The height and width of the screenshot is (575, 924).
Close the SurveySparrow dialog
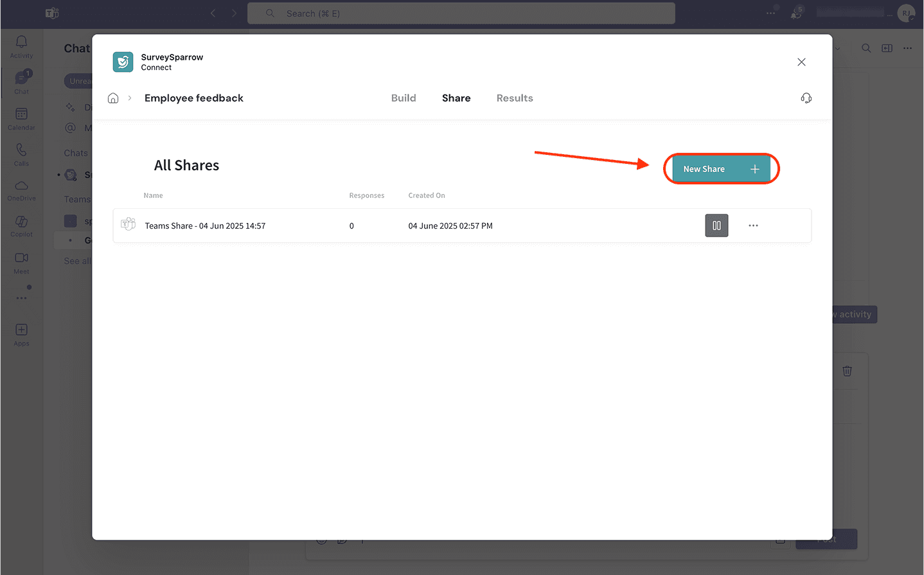click(801, 62)
